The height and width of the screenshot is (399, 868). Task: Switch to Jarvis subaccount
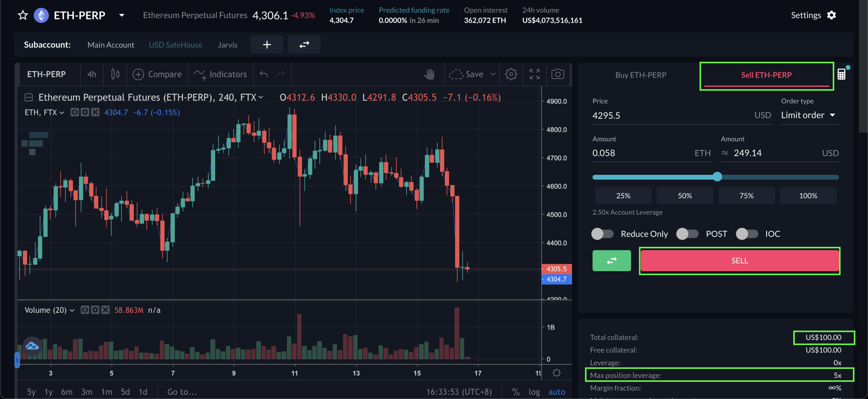(x=228, y=45)
